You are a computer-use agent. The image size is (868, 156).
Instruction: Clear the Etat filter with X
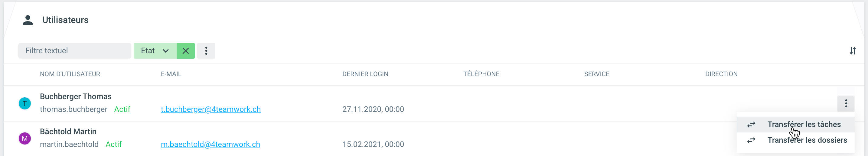click(185, 51)
